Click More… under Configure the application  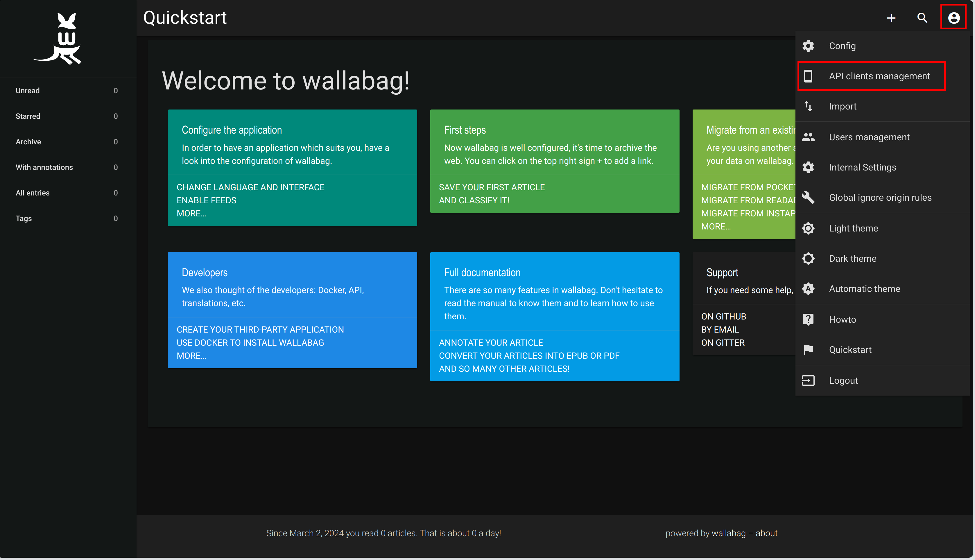tap(191, 213)
